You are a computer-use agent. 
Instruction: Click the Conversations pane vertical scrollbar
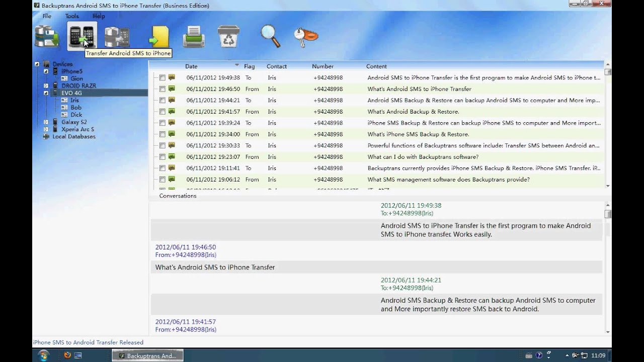(x=608, y=268)
